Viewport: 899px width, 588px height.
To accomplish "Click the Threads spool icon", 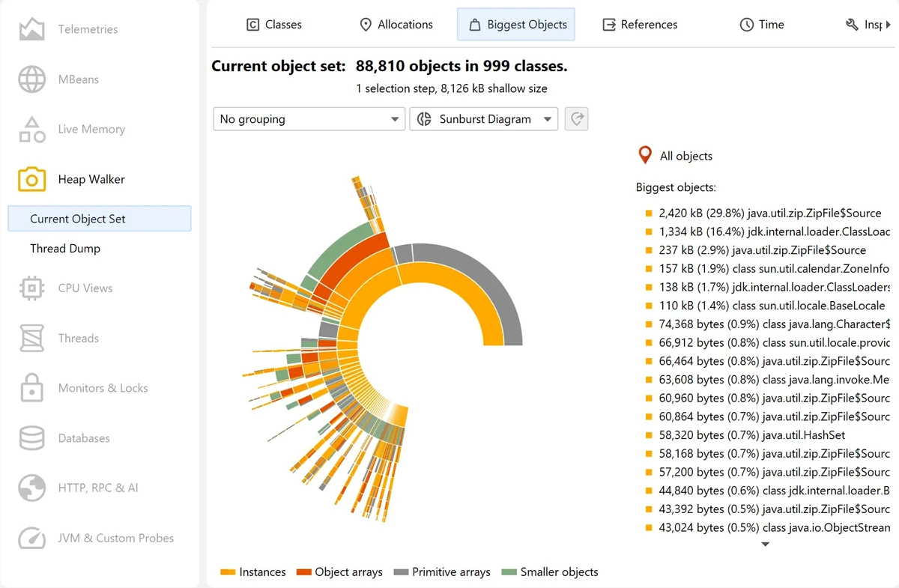I will click(x=32, y=338).
